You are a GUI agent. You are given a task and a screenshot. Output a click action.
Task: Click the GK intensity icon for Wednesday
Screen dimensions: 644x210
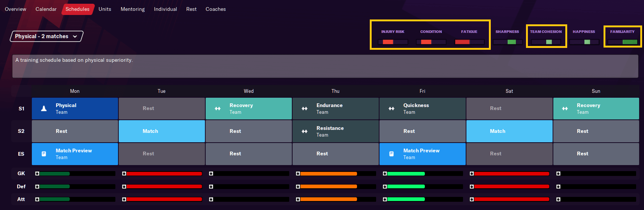tap(211, 174)
